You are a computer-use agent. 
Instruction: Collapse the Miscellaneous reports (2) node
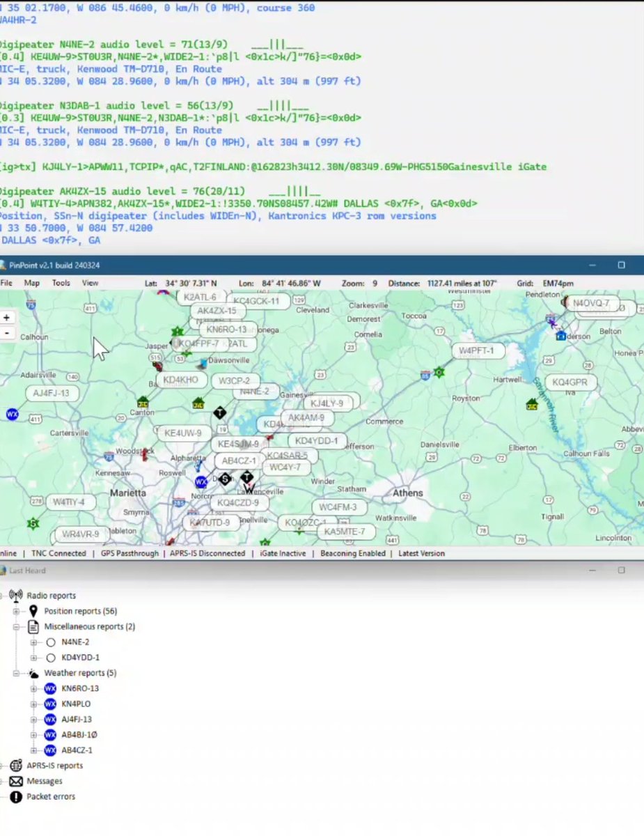coord(16,627)
